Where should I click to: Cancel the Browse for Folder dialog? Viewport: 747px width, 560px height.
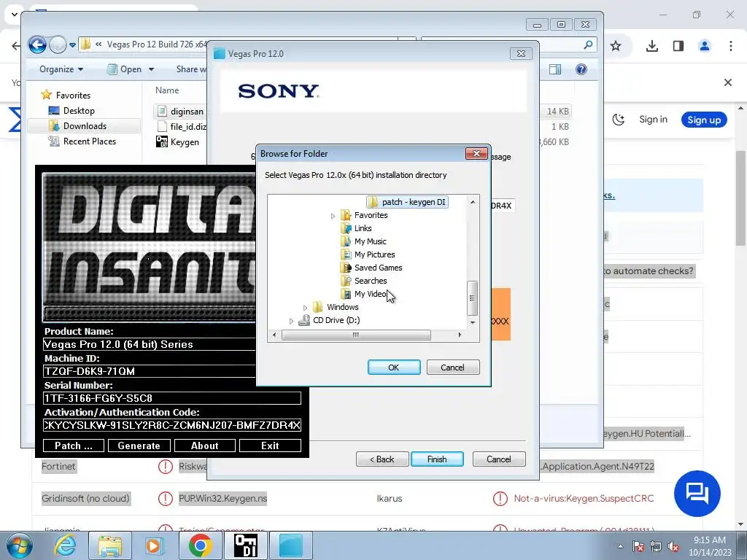452,367
